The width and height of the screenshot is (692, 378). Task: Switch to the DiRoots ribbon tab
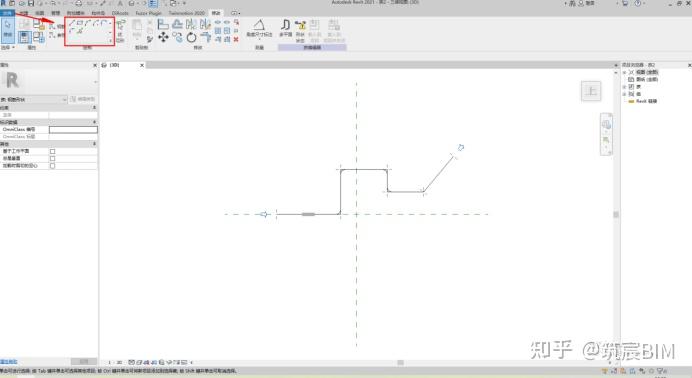tap(120, 13)
